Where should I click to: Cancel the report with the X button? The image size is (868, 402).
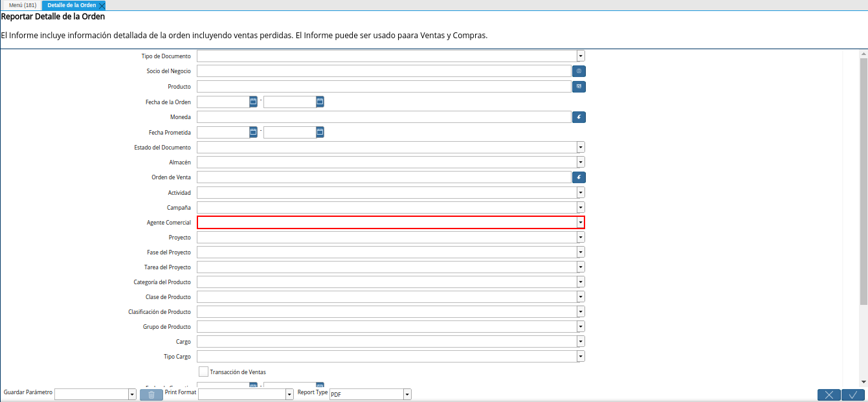[x=829, y=395]
